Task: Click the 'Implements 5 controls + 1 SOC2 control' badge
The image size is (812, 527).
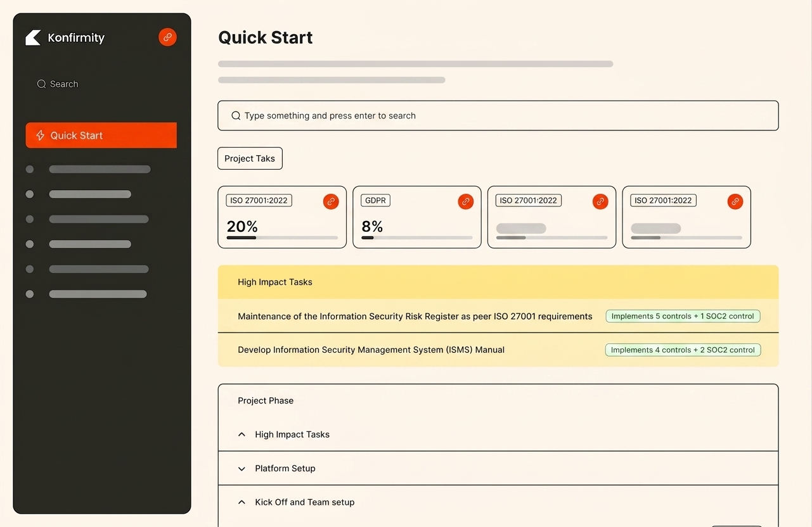Action: (683, 316)
